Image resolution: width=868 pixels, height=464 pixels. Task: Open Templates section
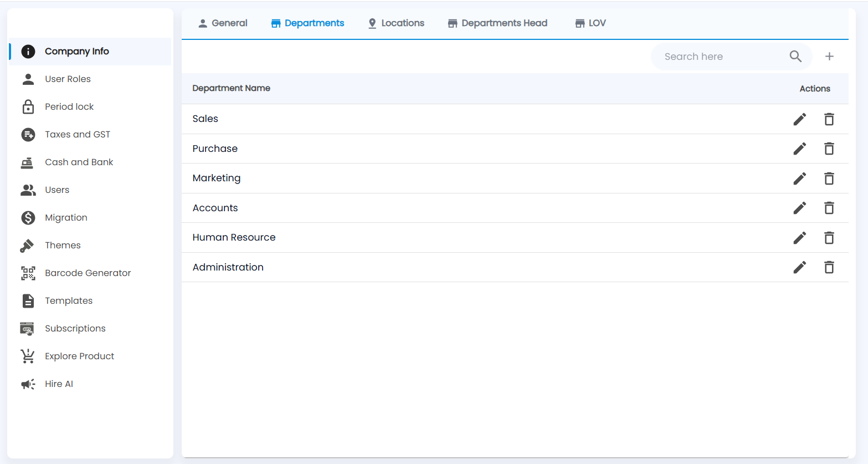[x=90, y=301]
